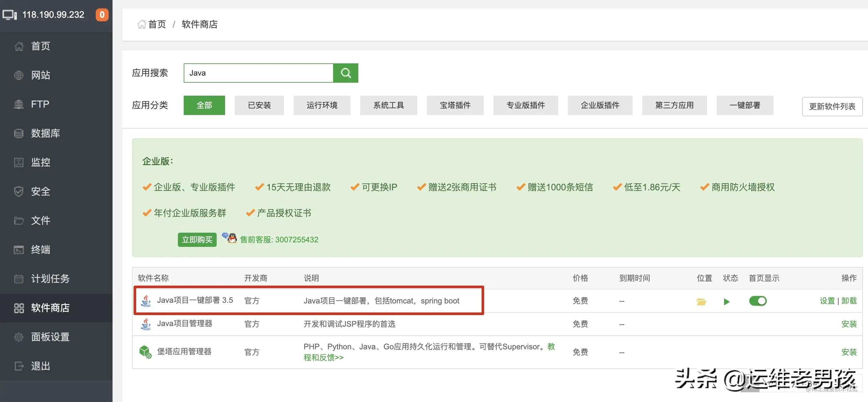Viewport: 868px width, 402px height.
Task: Click 安装 for Java项目管理器
Action: point(850,324)
